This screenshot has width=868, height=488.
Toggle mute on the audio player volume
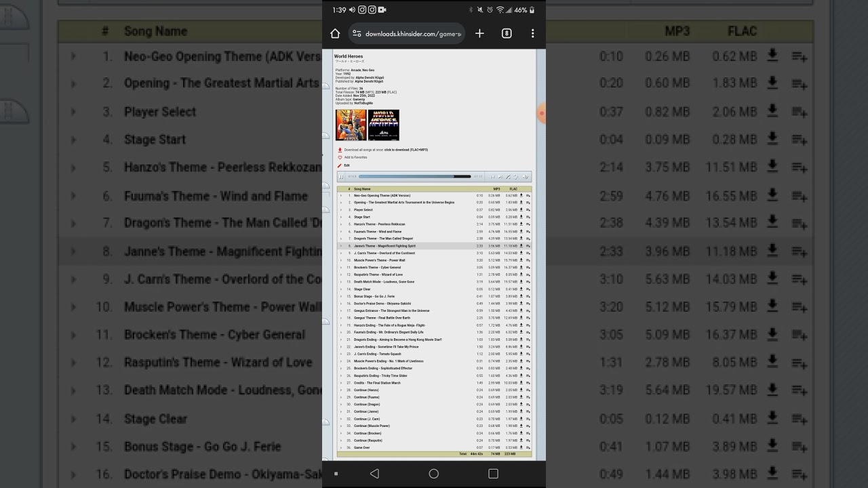pyautogui.click(x=524, y=176)
